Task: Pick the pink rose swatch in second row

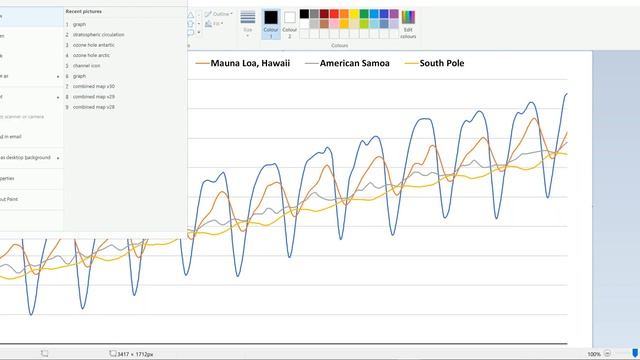Action: coord(334,24)
